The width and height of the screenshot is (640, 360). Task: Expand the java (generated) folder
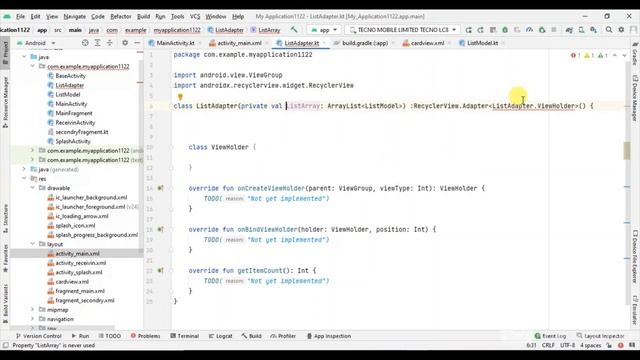click(24, 169)
